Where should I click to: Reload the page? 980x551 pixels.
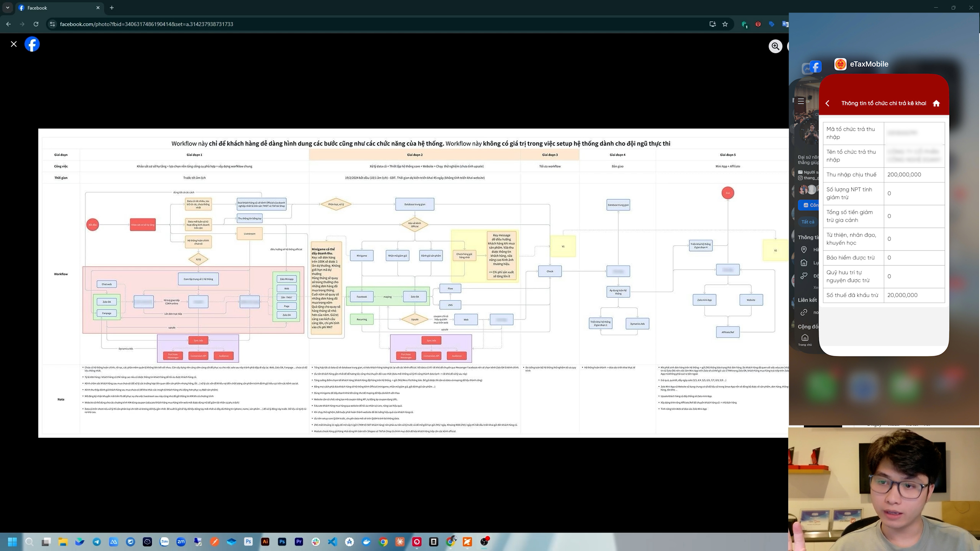pos(36,24)
